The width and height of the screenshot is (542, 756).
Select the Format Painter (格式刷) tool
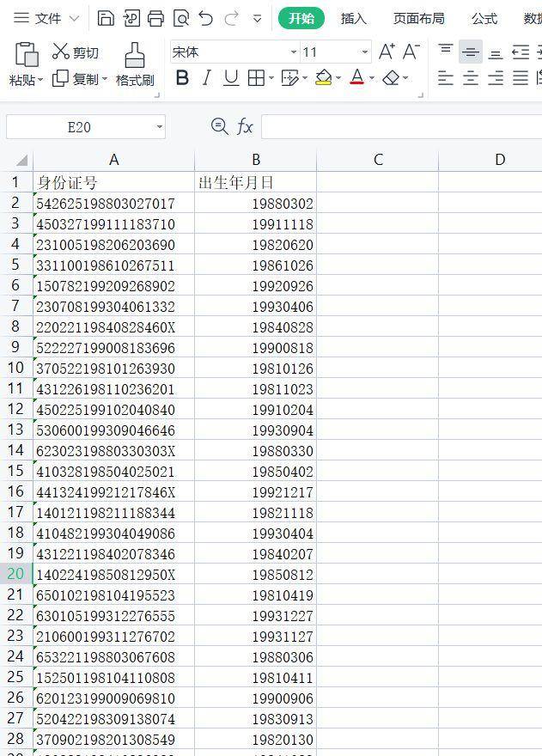pyautogui.click(x=135, y=64)
